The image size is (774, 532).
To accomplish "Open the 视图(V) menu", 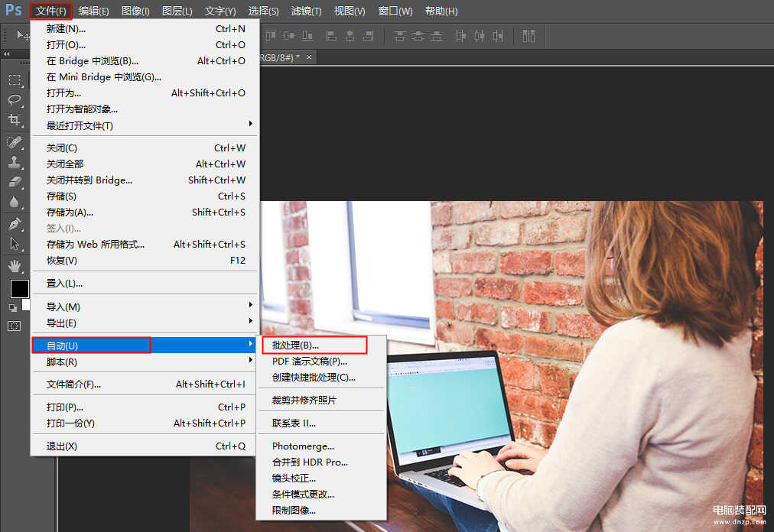I will click(349, 11).
